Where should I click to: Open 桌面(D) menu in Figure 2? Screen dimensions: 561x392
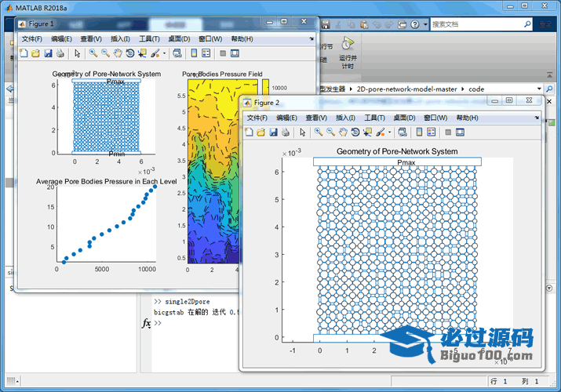tap(404, 118)
